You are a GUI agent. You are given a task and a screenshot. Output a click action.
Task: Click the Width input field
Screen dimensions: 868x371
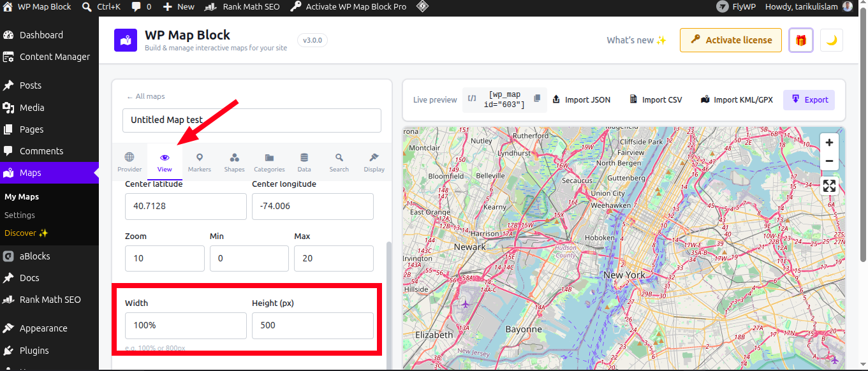[186, 325]
